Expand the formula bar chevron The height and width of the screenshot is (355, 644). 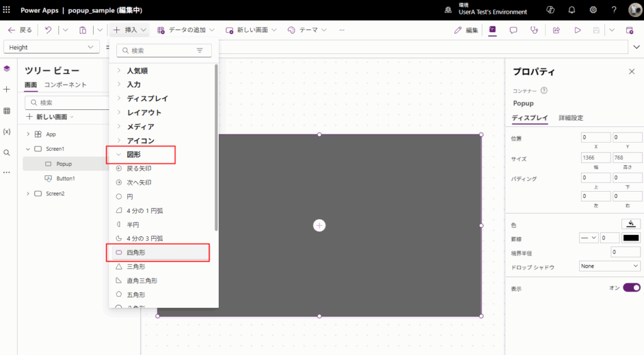(636, 47)
